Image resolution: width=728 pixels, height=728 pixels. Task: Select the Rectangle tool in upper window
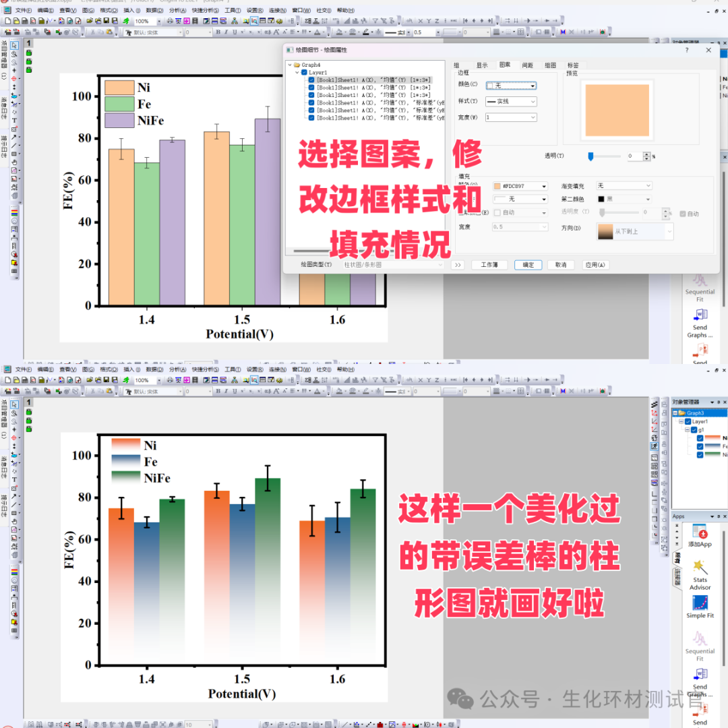coord(14,154)
